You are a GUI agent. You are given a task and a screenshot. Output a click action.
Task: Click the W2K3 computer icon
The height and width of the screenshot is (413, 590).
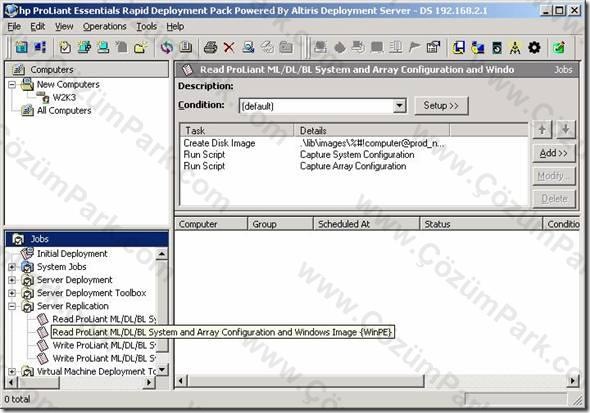(45, 98)
